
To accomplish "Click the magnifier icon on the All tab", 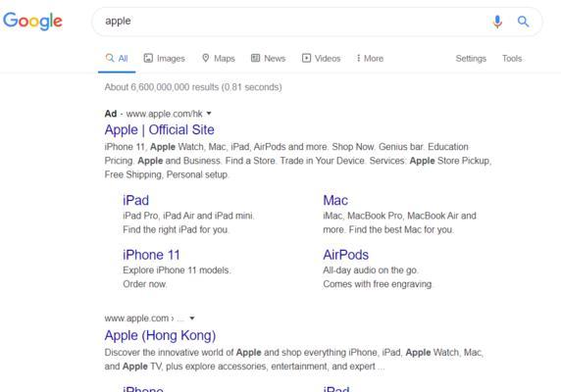I will click(x=110, y=58).
